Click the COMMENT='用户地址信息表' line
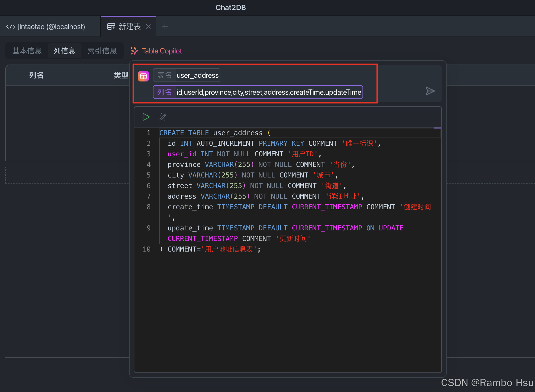The image size is (535, 392). point(210,249)
